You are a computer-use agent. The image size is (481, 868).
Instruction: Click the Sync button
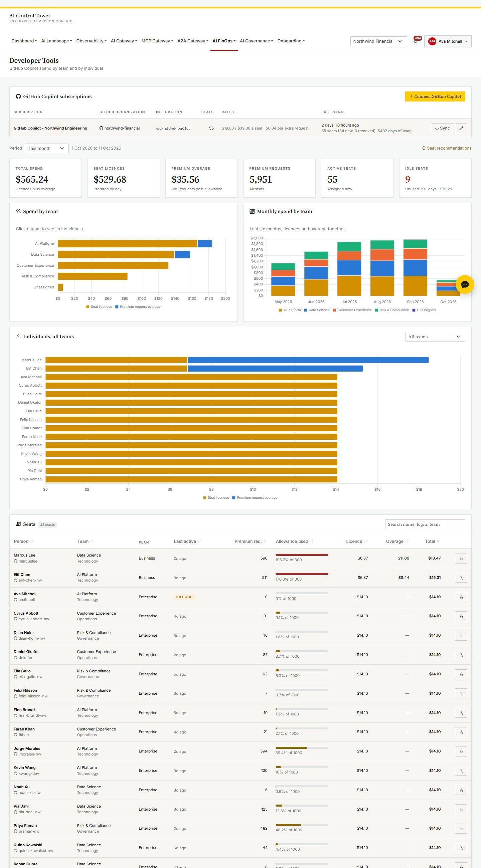point(442,128)
